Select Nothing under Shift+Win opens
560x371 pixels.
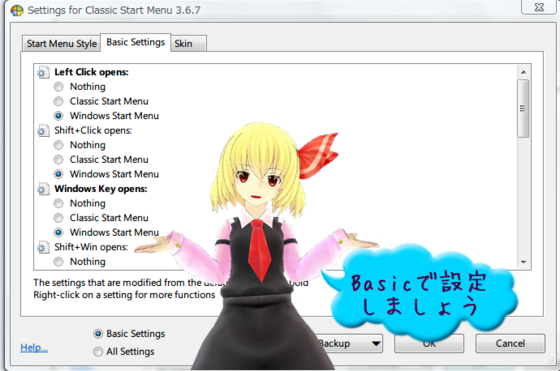(x=58, y=262)
